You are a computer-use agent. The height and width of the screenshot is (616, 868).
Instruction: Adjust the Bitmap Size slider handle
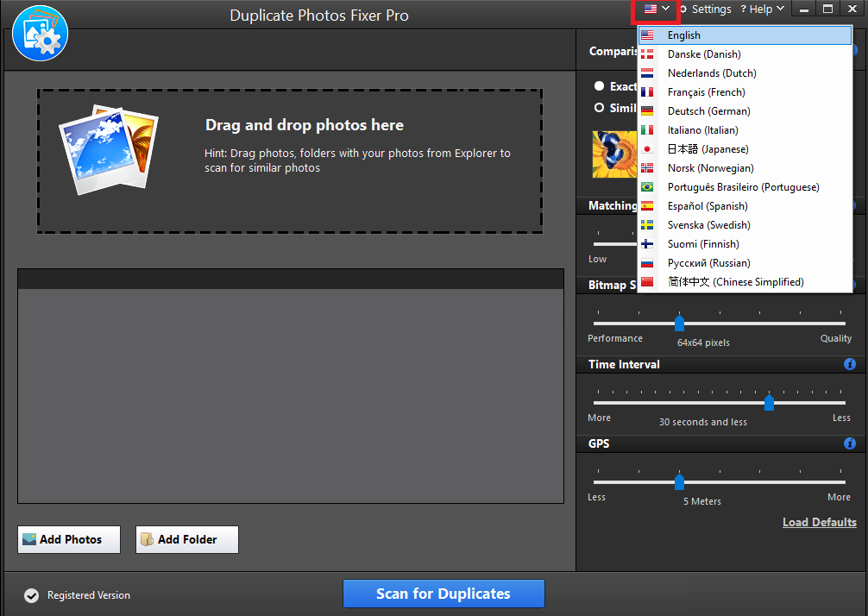click(679, 323)
